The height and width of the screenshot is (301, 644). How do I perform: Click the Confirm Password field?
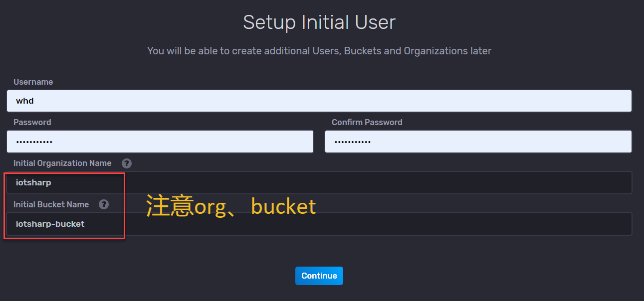tap(478, 141)
